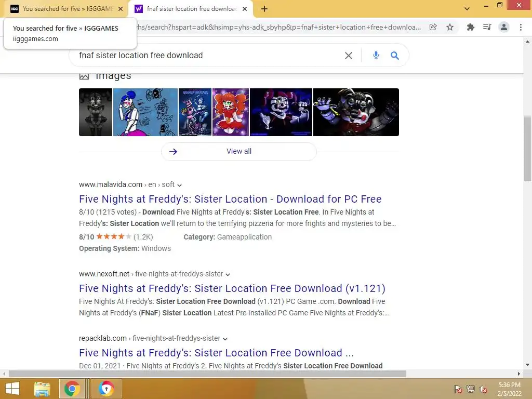Open the Chrome profile avatar
This screenshot has height=399, width=532.
504,27
